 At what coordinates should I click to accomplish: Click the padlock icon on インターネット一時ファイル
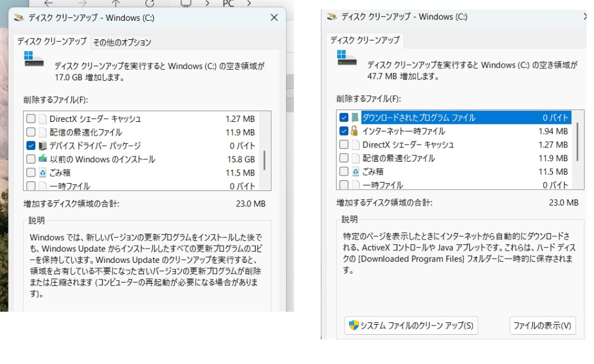click(x=355, y=131)
